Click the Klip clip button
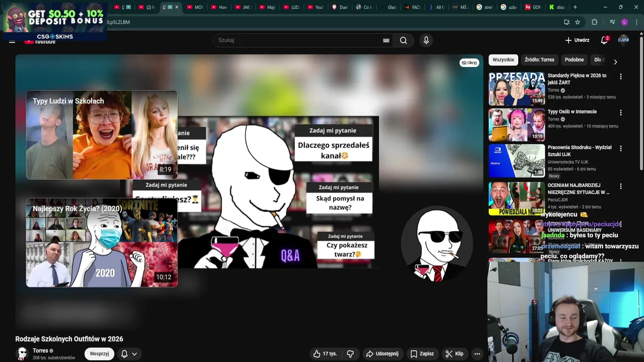Screen dimensions: 644x362 click(x=454, y=354)
